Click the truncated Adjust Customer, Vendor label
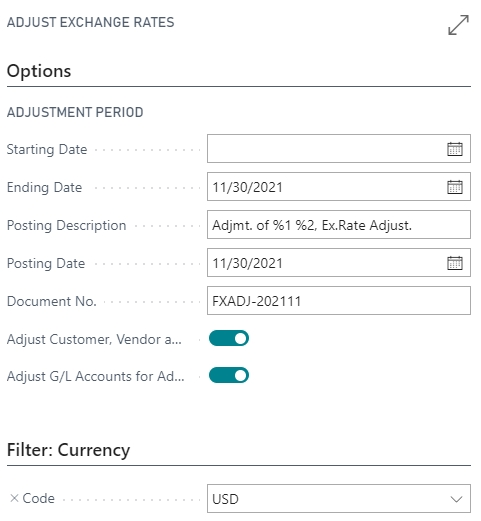 94,339
